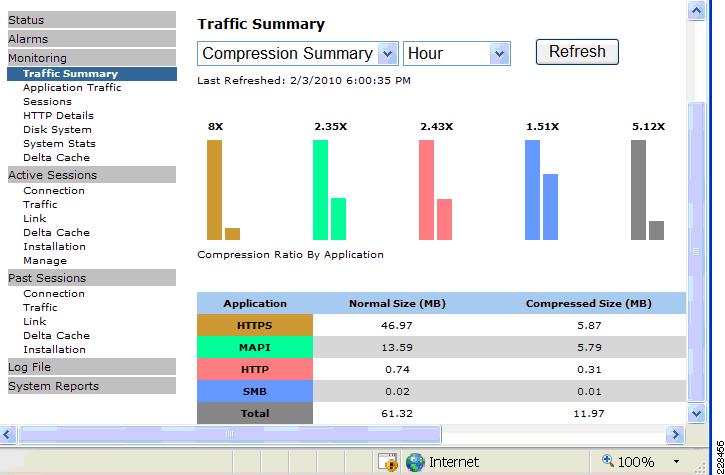Click the gold HTTPS legend cell
This screenshot has height=475, width=725.
[255, 325]
